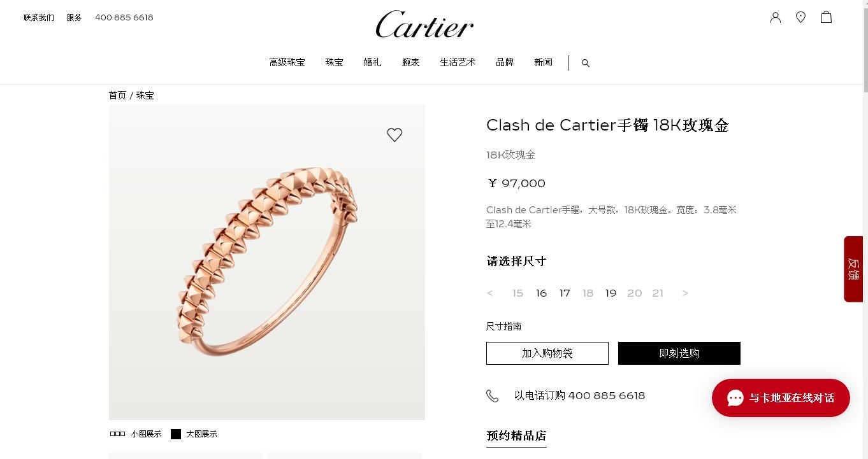Open the 尺寸指南 size guide link
Viewport: 868px width, 459px height.
503,327
